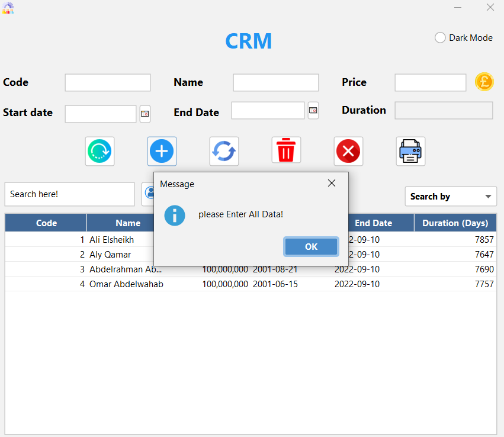This screenshot has width=504, height=437.
Task: Select the Omar Abdelwahab row
Action: click(251, 284)
